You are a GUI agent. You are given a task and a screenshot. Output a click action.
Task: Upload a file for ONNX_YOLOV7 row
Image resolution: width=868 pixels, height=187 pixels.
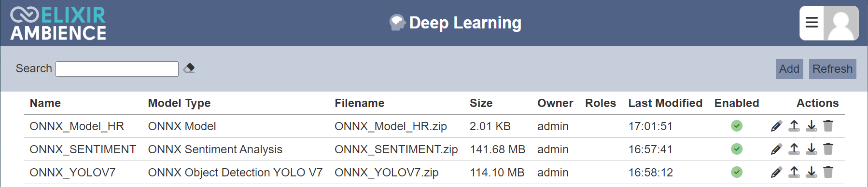tap(794, 173)
